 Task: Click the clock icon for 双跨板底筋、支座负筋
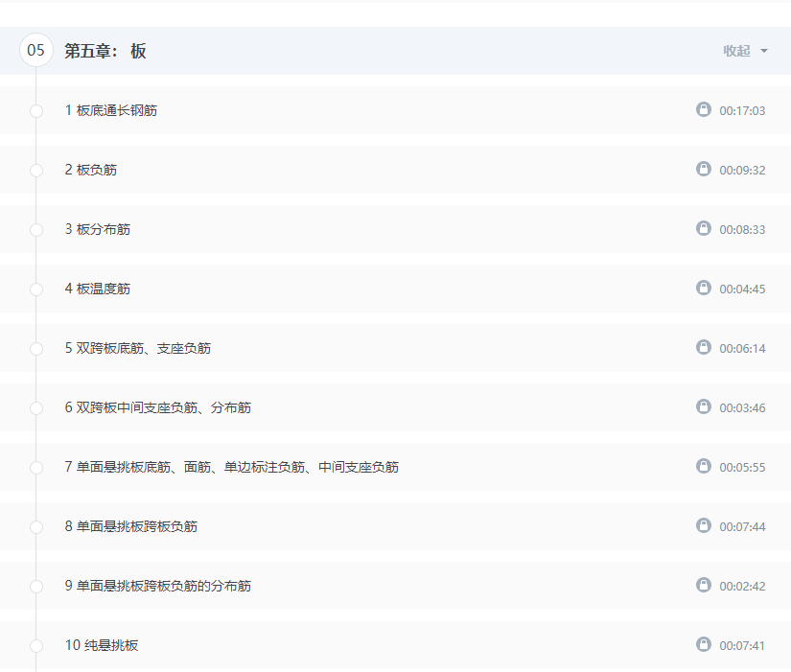(x=703, y=347)
